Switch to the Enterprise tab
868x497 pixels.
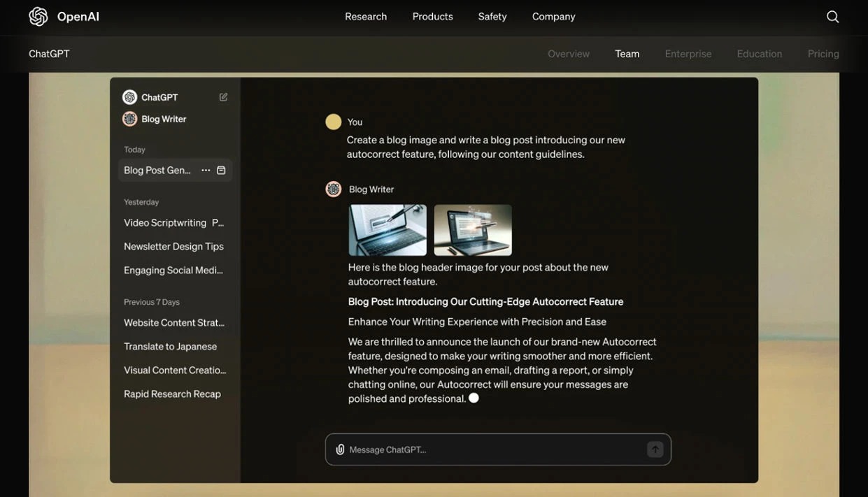pos(688,54)
